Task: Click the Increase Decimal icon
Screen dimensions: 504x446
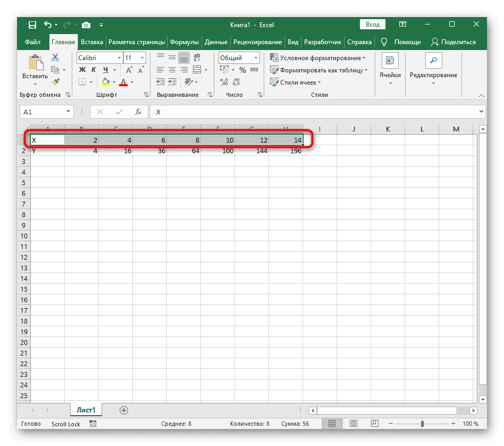Action: click(x=224, y=81)
